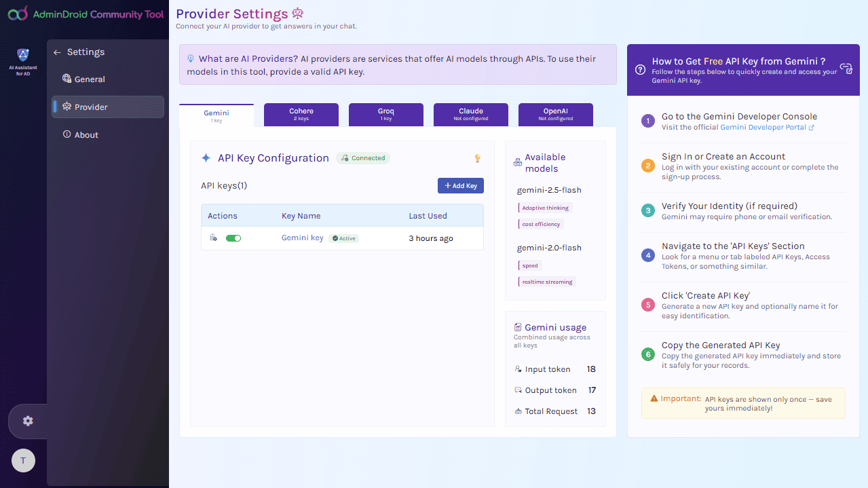The width and height of the screenshot is (868, 488).
Task: Open the OpenAI provider tab
Action: pyautogui.click(x=555, y=114)
